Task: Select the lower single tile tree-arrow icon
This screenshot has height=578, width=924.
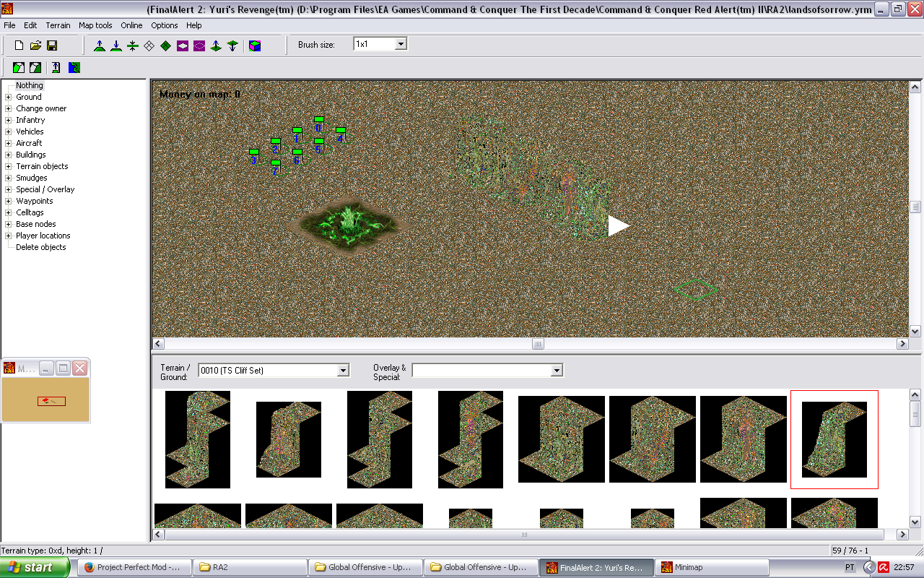Action: coord(232,46)
